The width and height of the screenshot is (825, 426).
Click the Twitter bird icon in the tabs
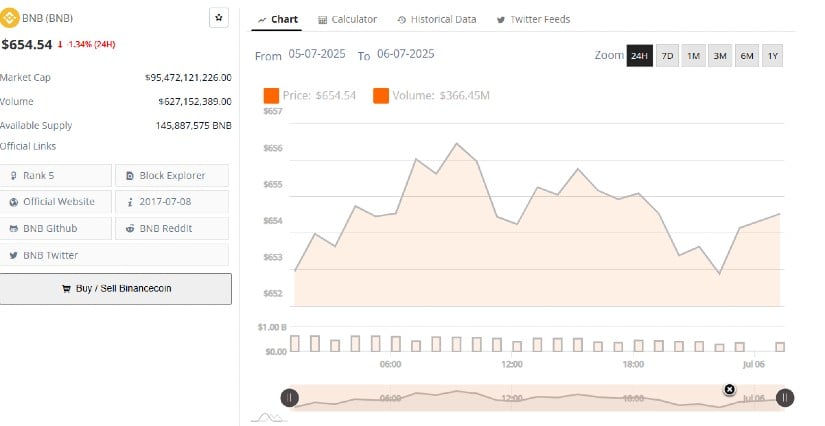501,20
